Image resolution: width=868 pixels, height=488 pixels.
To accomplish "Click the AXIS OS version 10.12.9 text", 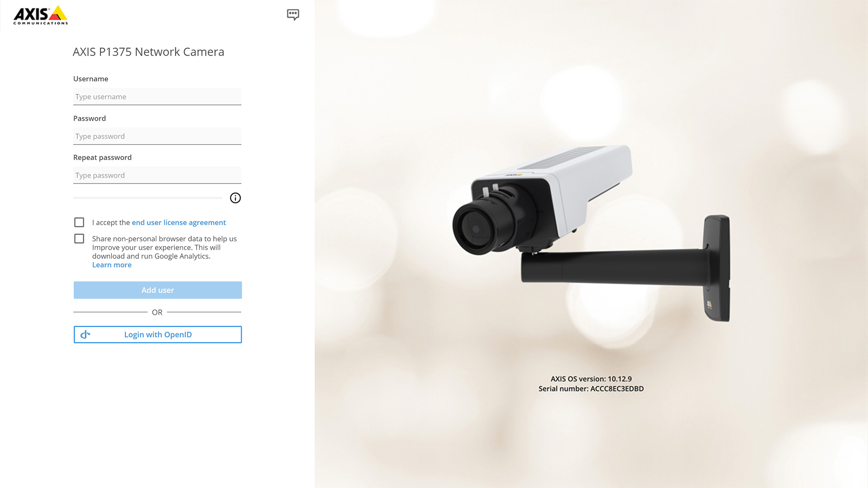I will pos(591,379).
